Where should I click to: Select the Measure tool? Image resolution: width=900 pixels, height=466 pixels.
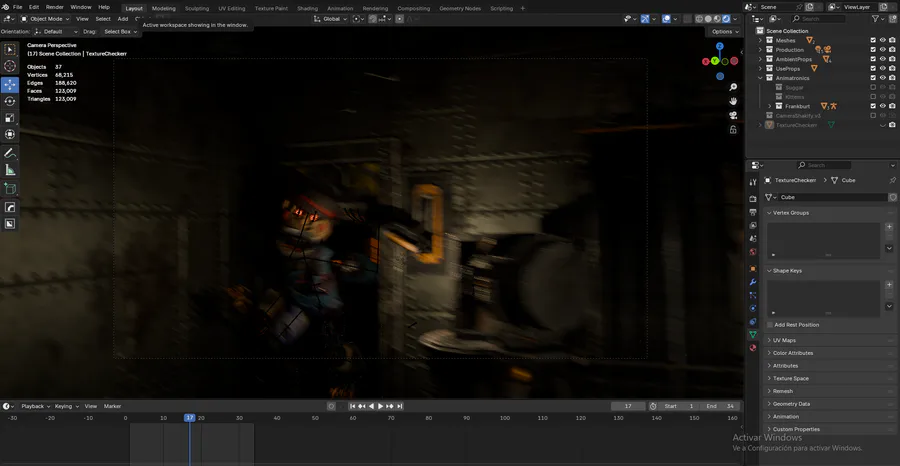coord(10,170)
